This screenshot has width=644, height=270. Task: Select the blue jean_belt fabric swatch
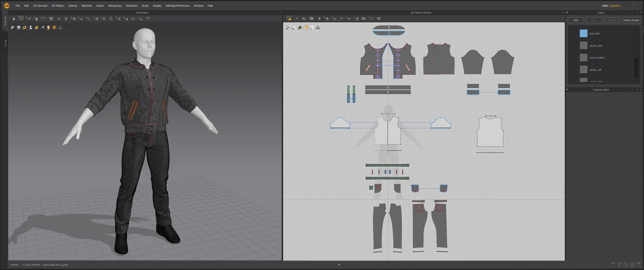pos(583,33)
